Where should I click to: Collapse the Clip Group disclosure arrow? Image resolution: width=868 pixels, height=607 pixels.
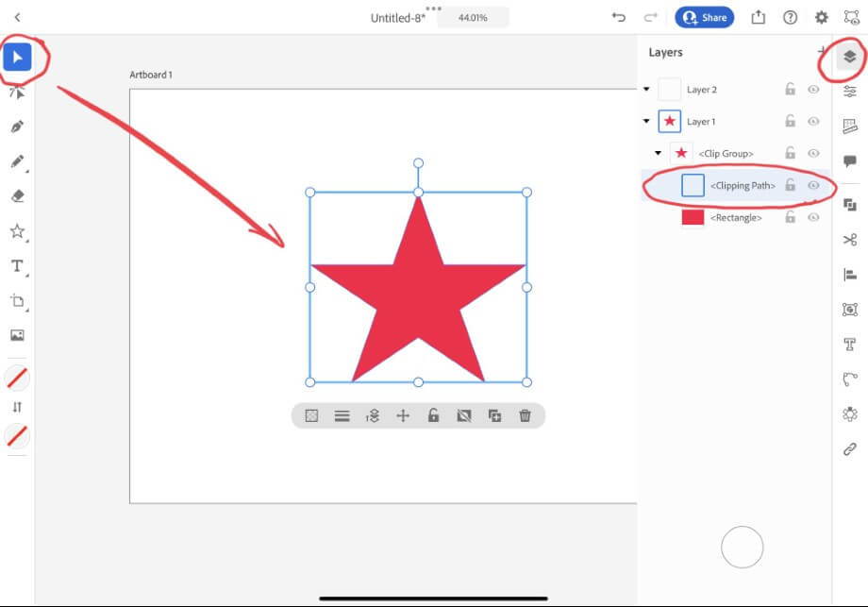[x=658, y=154]
